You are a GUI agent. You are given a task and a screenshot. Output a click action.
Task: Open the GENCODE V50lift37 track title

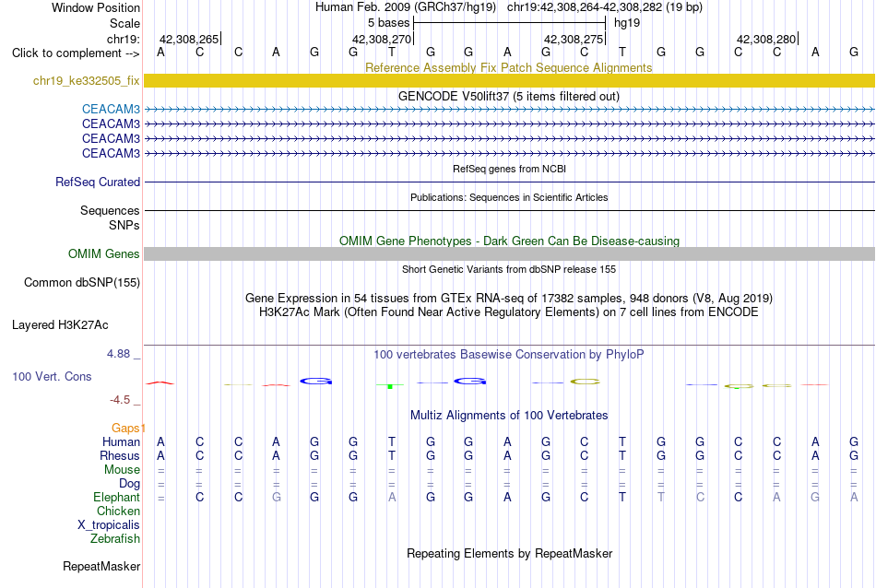(508, 96)
